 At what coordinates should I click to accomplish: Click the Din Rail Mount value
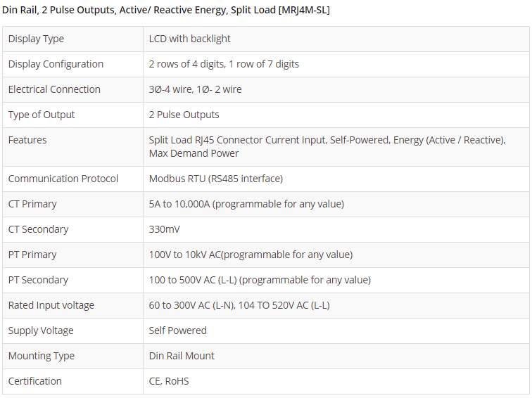pos(182,356)
